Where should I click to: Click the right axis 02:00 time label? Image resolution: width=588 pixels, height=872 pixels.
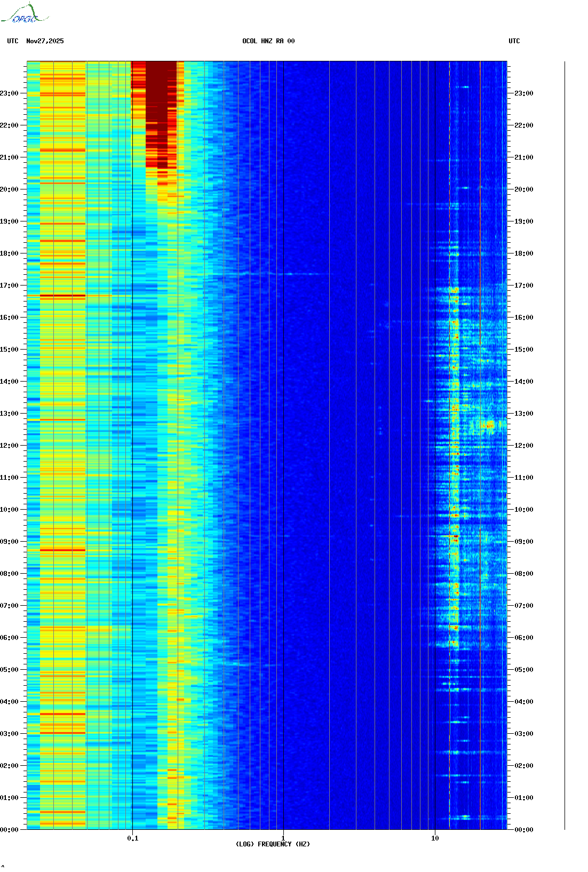coord(524,766)
